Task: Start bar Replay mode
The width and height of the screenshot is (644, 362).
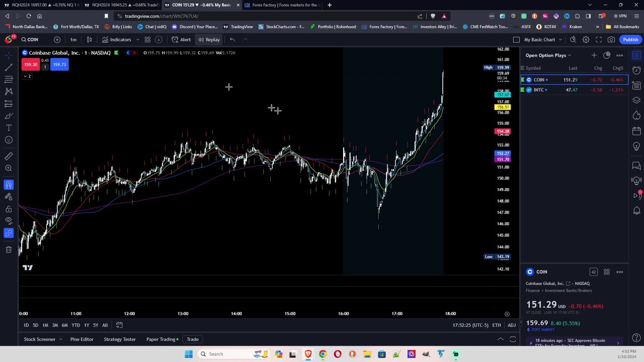Action: pos(209,40)
